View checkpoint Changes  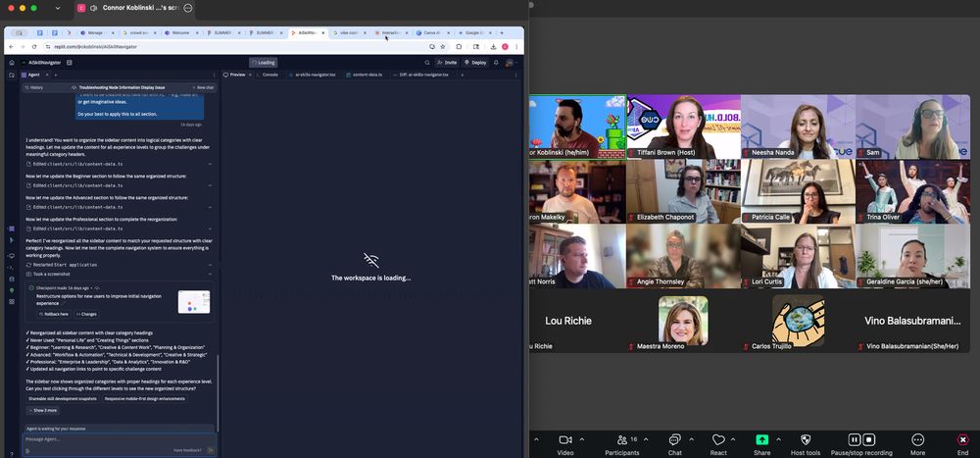86,314
